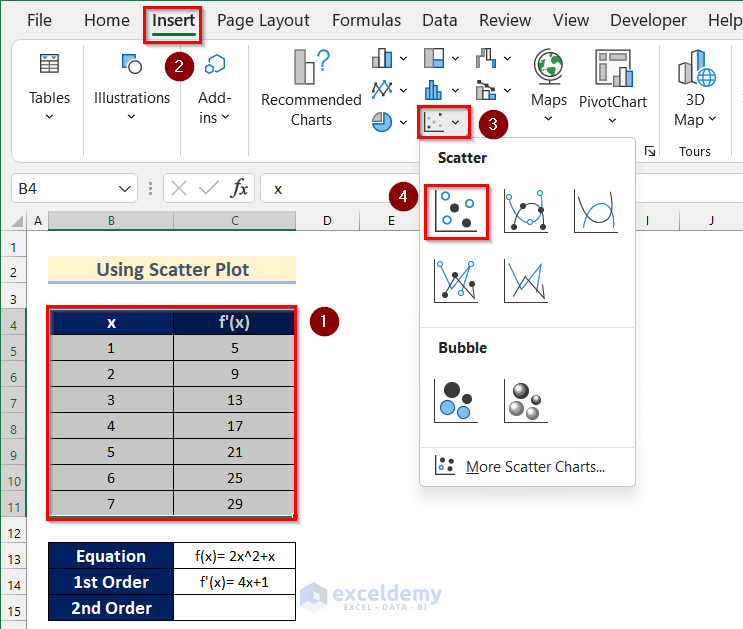The image size is (743, 629).
Task: Select column D header
Action: 327,221
